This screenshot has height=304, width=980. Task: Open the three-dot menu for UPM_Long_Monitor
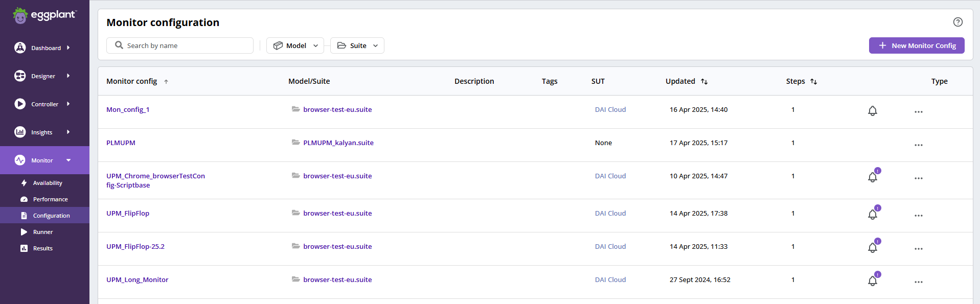pyautogui.click(x=919, y=282)
